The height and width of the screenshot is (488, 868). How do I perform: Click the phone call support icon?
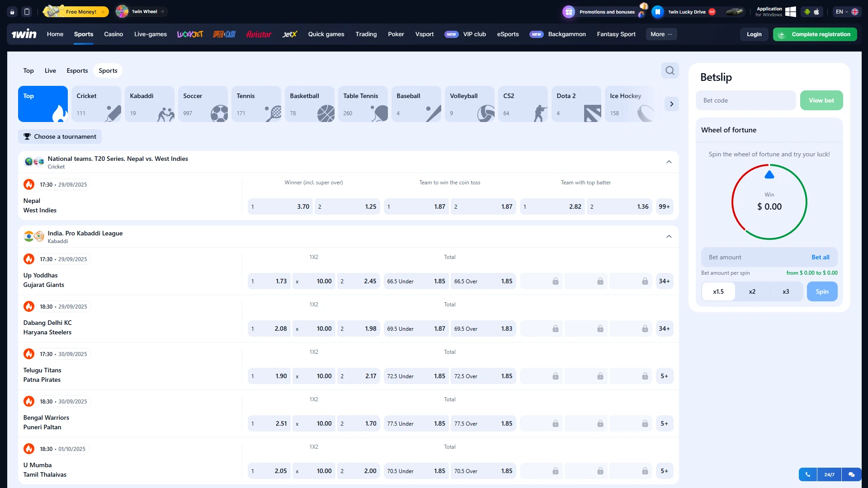coord(808,474)
